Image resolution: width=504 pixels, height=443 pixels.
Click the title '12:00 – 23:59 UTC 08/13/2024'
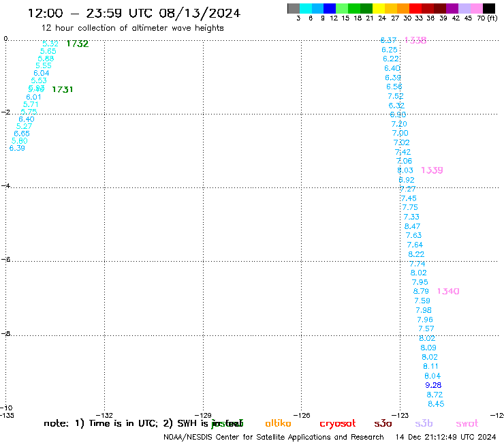134,13
